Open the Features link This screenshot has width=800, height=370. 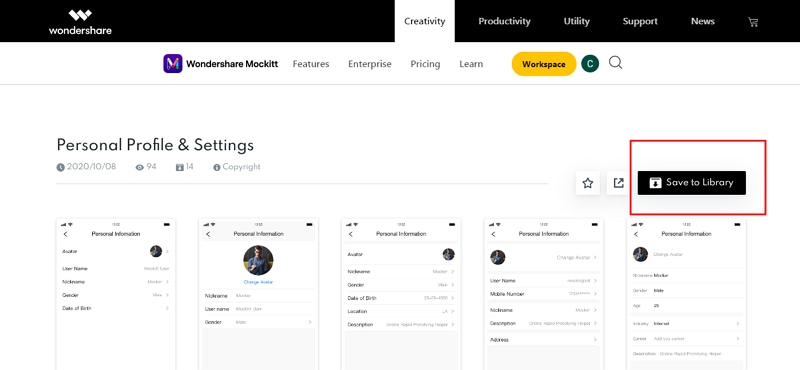[x=311, y=64]
